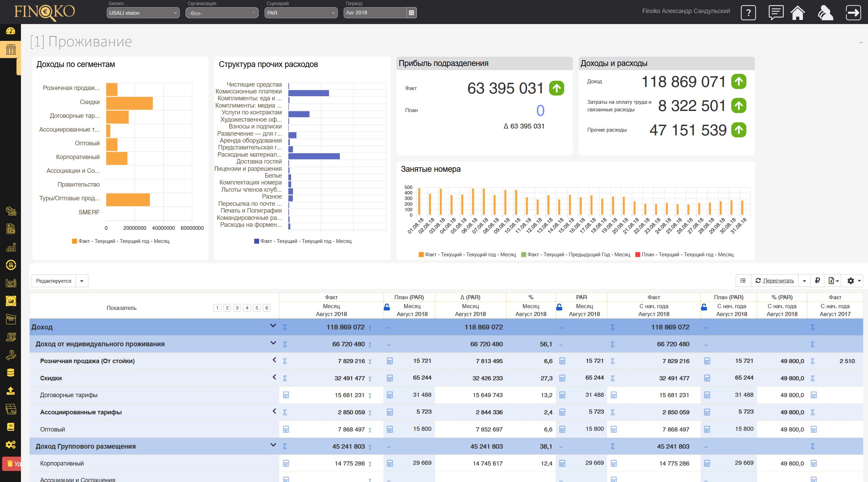The width and height of the screenshot is (868, 482).
Task: Toggle lock on PAR Месяц column
Action: 559,307
